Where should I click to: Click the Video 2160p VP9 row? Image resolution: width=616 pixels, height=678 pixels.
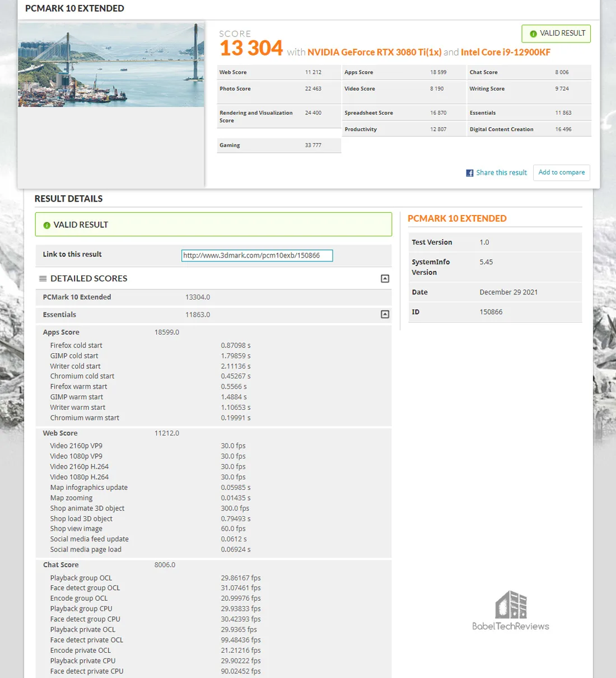(x=213, y=446)
